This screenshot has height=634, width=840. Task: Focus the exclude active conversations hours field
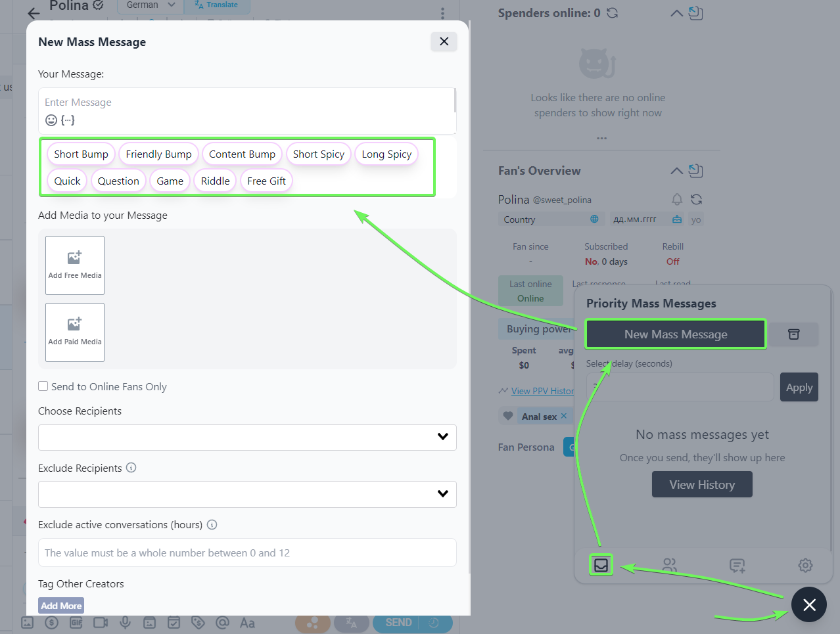pyautogui.click(x=247, y=553)
